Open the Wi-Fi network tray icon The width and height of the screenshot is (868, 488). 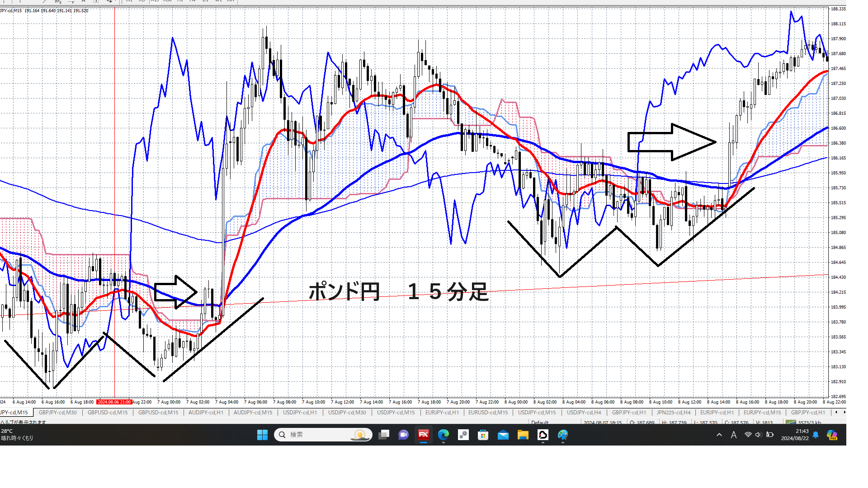coord(748,435)
